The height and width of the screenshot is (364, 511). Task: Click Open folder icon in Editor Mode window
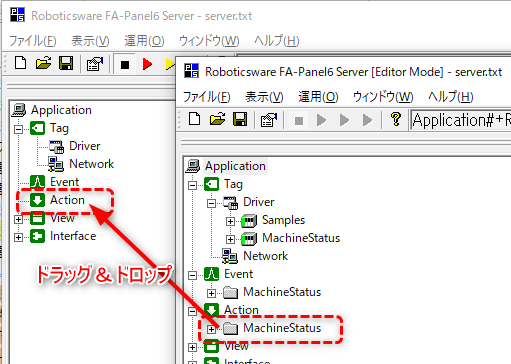tap(217, 119)
